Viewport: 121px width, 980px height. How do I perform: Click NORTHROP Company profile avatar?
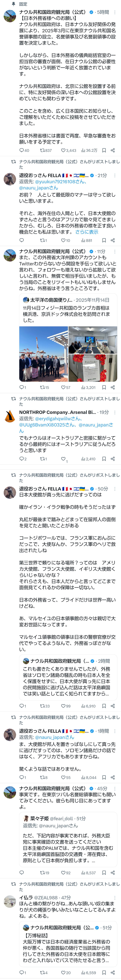(10, 417)
